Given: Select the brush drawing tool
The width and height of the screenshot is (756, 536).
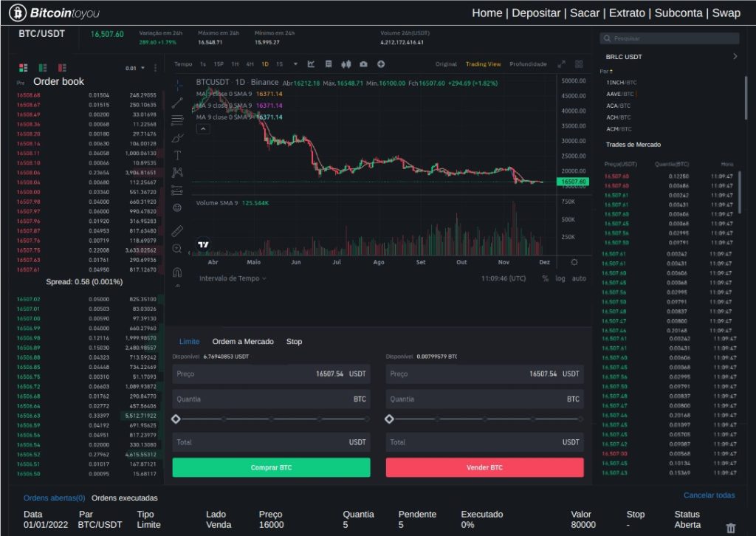Looking at the screenshot, I should (x=177, y=138).
